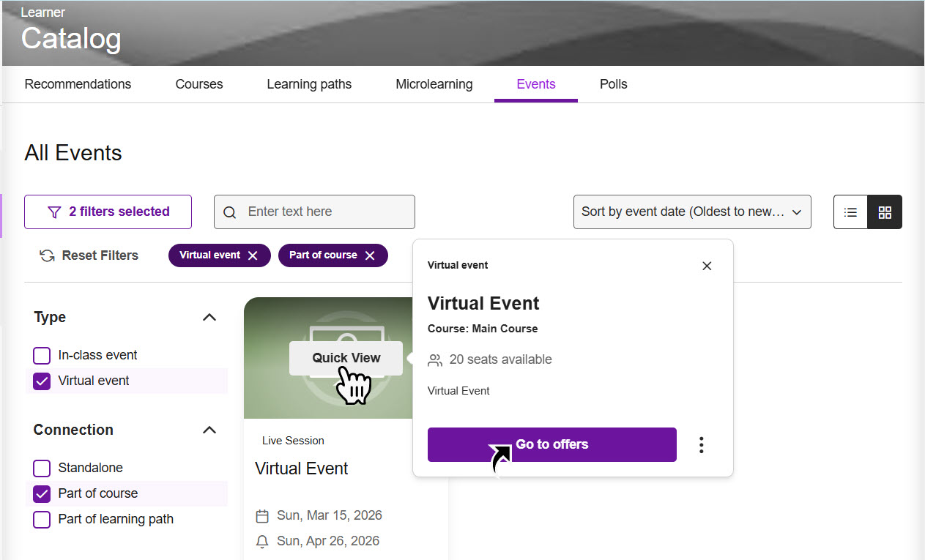925x560 pixels.
Task: Enable the Standalone connection filter
Action: [42, 468]
